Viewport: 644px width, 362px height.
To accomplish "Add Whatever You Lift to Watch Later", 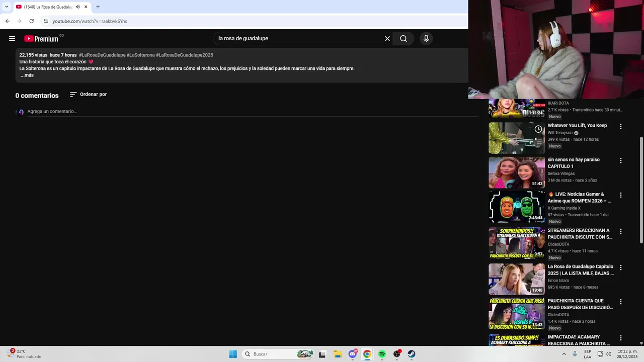I will [538, 129].
